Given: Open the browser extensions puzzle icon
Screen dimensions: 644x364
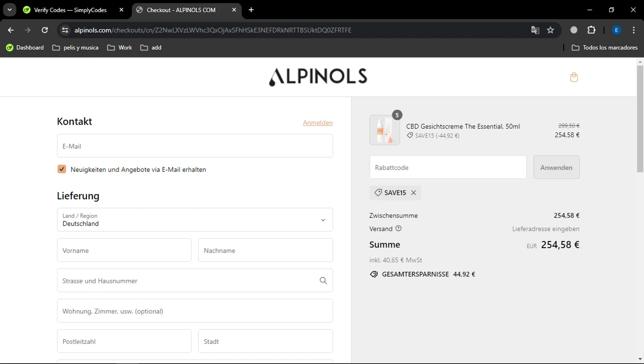Looking at the screenshot, I should coord(592,30).
